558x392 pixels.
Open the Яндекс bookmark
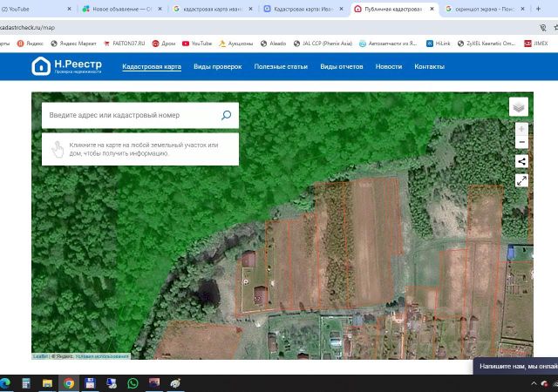(31, 44)
